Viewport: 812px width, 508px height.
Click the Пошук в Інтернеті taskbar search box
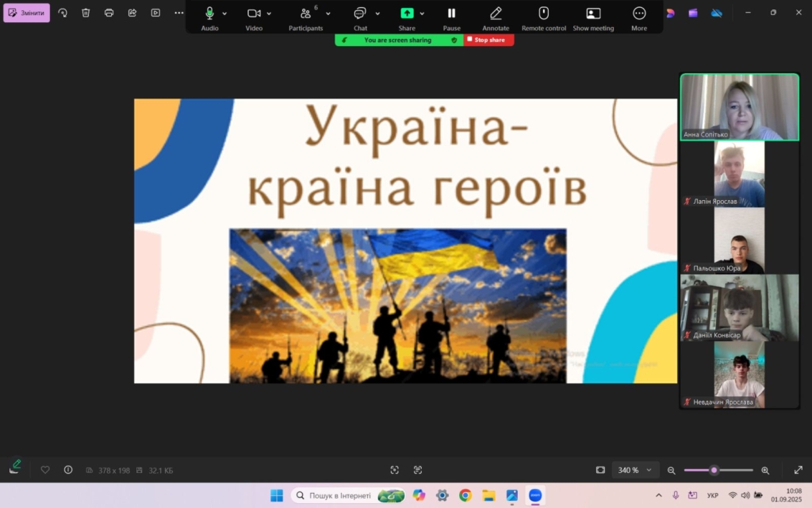point(341,495)
